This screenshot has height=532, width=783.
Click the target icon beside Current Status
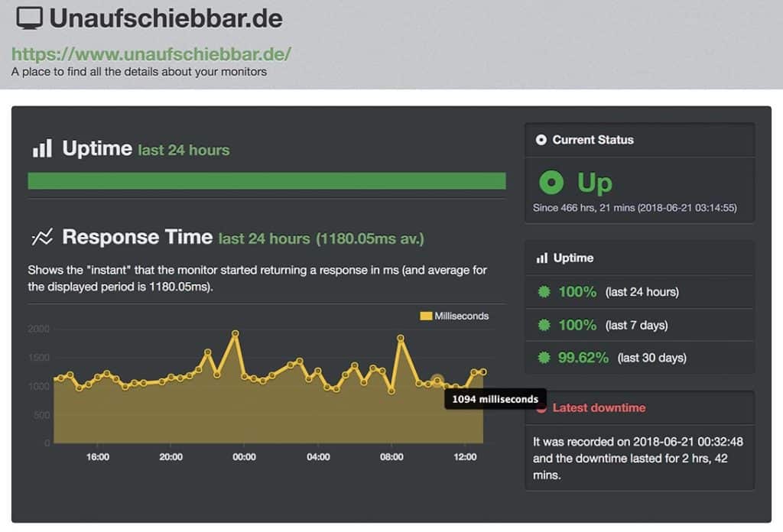click(540, 139)
